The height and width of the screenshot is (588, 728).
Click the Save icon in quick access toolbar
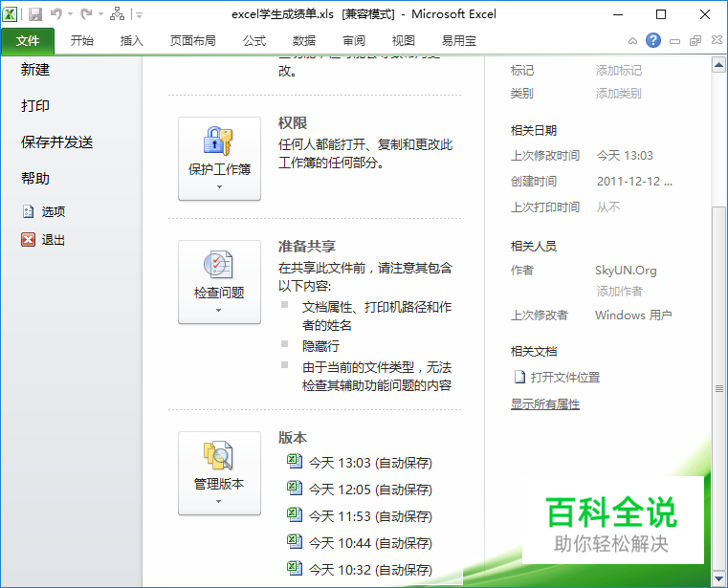35,14
